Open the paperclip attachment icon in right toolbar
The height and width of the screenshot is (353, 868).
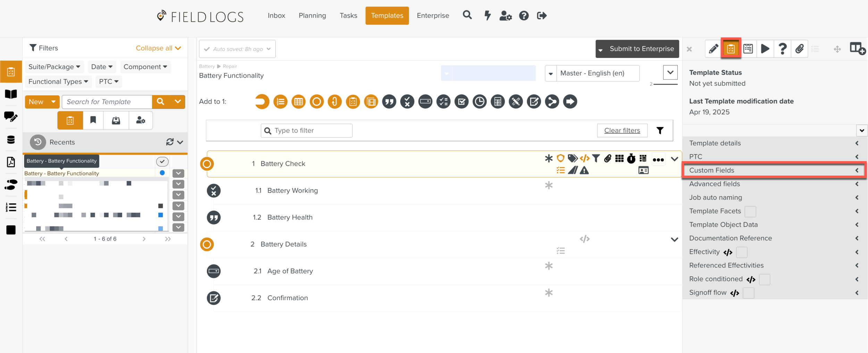coord(800,49)
